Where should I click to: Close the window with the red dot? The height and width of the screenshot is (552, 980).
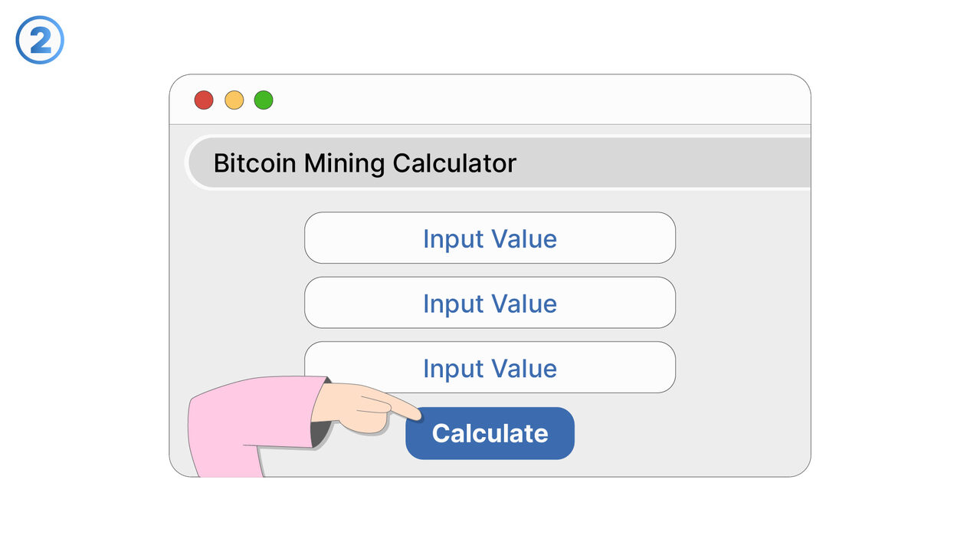(x=203, y=100)
